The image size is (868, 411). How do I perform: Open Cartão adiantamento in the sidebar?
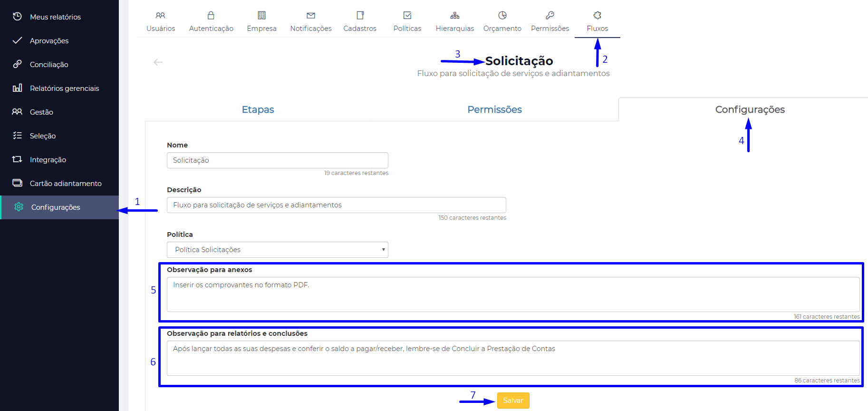(x=66, y=184)
